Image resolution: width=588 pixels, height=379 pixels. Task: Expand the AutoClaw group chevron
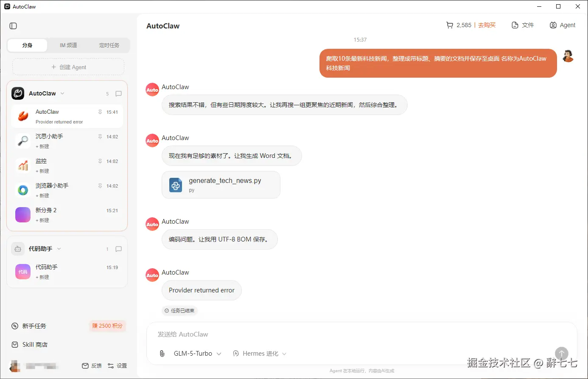pyautogui.click(x=62, y=93)
